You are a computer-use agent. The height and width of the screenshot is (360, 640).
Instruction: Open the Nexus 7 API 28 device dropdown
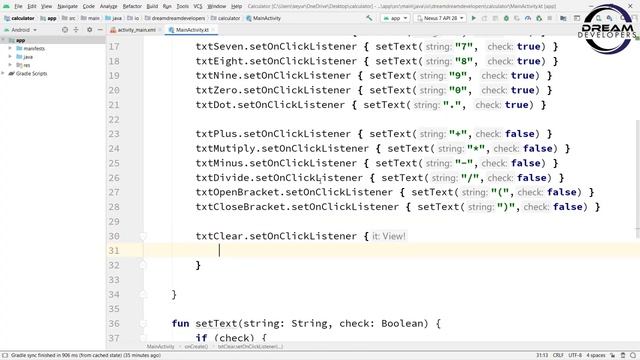440,18
